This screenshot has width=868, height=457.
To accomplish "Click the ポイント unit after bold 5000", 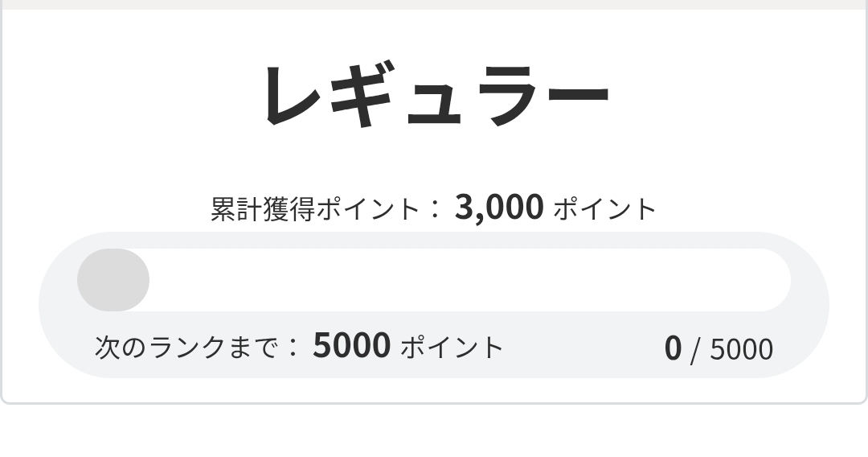I will [x=452, y=348].
